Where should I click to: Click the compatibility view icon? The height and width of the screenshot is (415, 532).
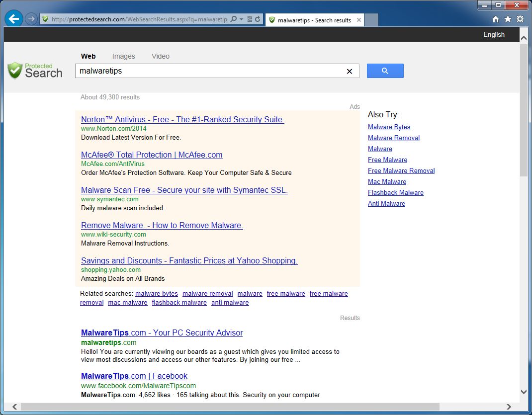click(x=250, y=19)
